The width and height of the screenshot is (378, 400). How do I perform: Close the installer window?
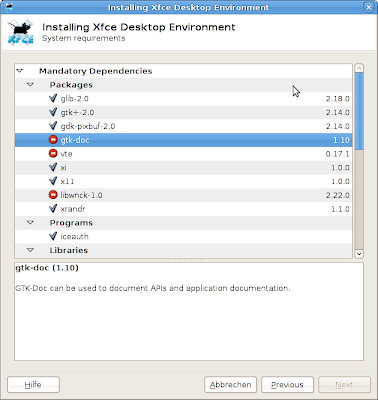click(x=369, y=7)
